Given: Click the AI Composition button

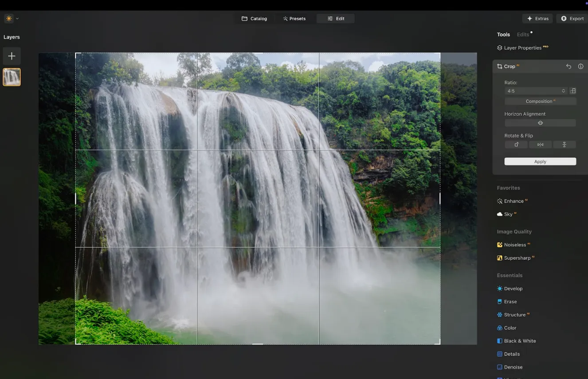Looking at the screenshot, I should (540, 102).
